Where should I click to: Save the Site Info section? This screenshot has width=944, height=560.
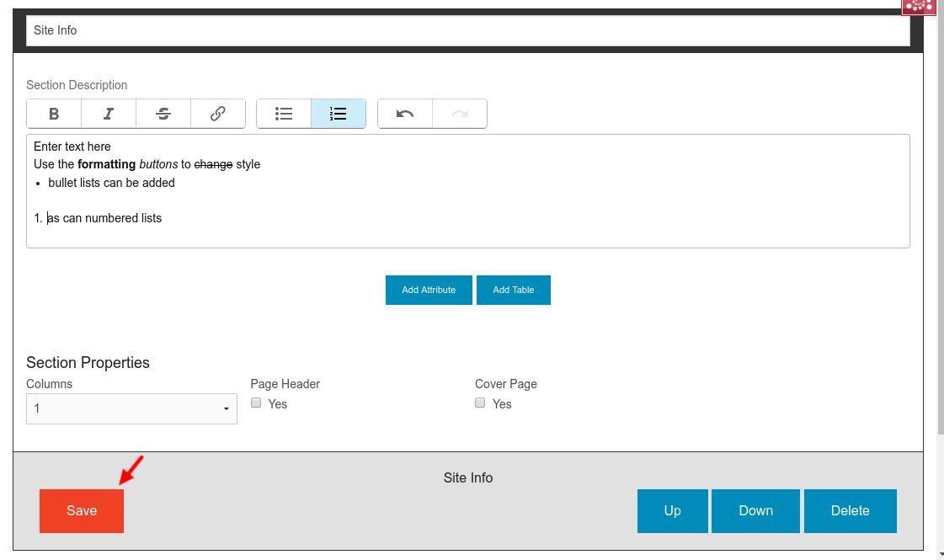(82, 510)
